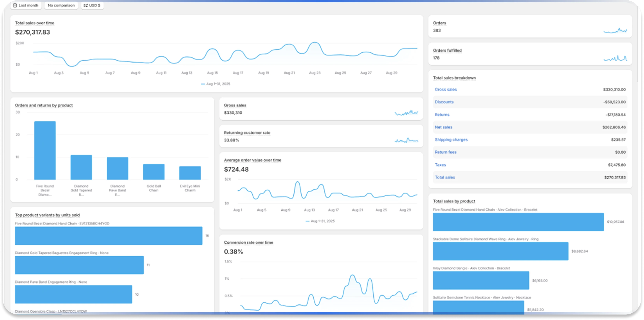
Task: Open the No comparison selector
Action: coord(61,5)
